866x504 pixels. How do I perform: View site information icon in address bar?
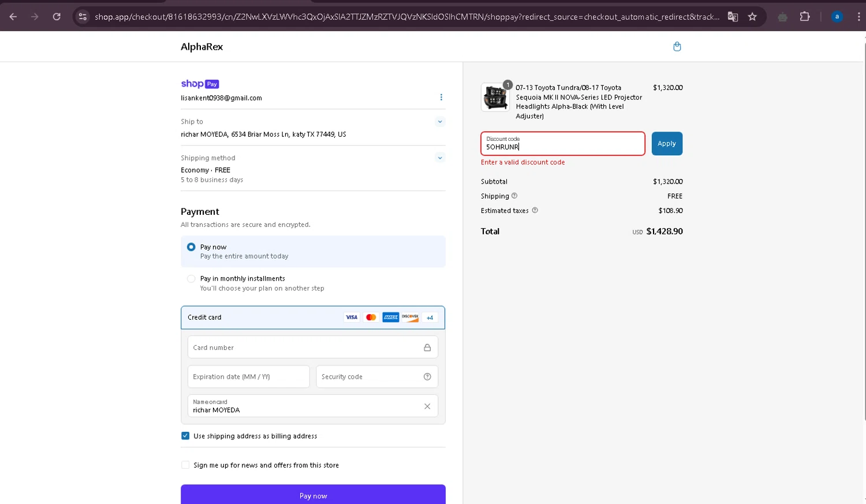83,17
